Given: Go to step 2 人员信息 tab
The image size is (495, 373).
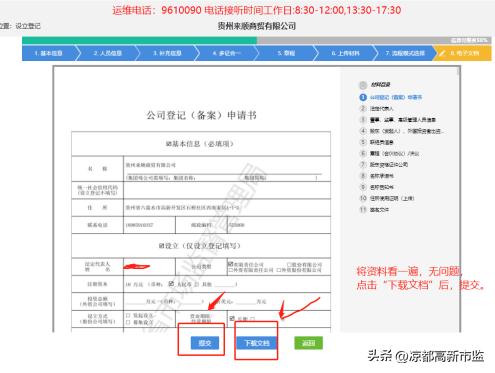Looking at the screenshot, I should click(x=108, y=53).
